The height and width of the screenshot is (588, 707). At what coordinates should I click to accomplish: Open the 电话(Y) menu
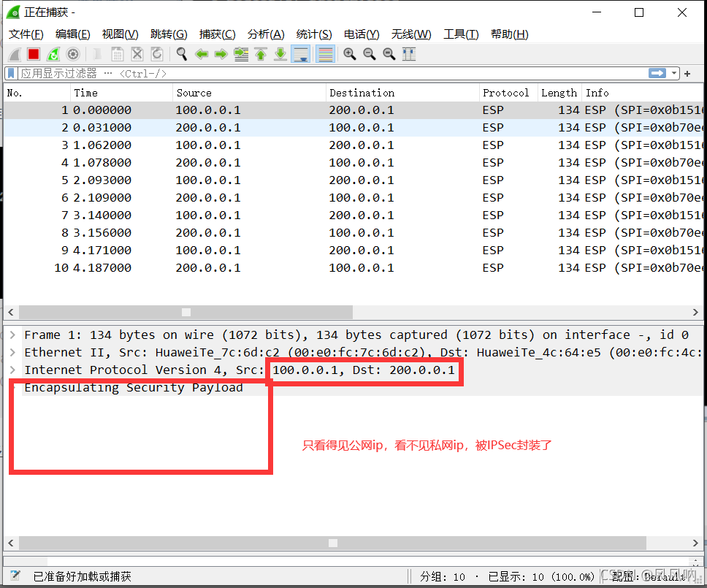coord(362,34)
